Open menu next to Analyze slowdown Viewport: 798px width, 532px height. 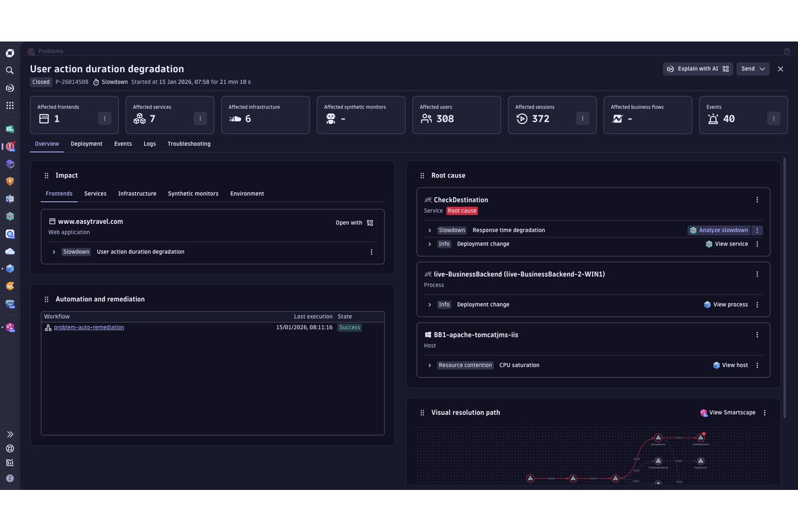(757, 230)
